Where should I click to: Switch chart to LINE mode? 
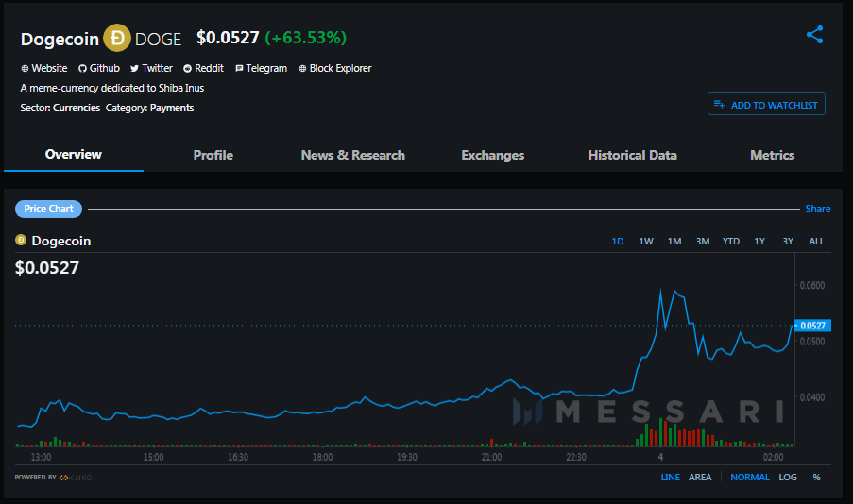click(x=671, y=477)
